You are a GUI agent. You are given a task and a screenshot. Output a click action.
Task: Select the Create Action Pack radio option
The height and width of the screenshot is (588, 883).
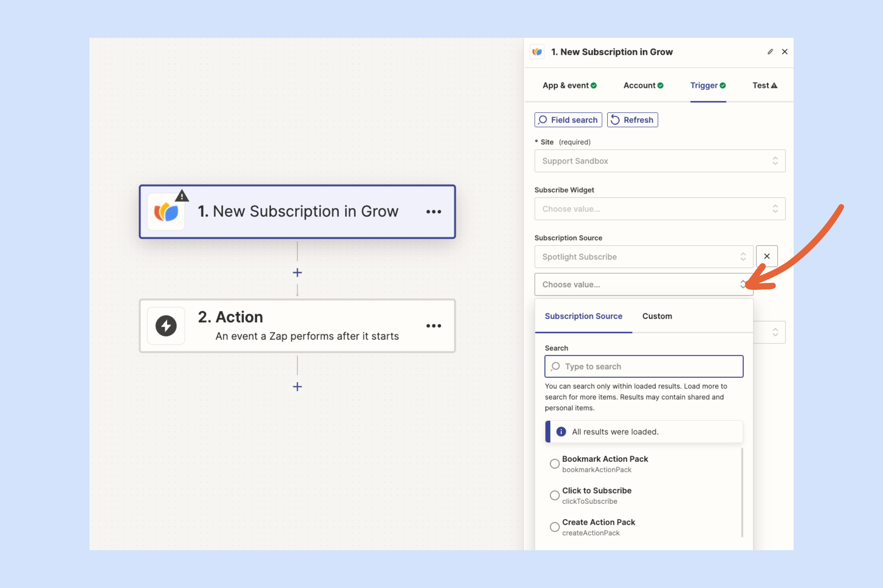tap(554, 527)
